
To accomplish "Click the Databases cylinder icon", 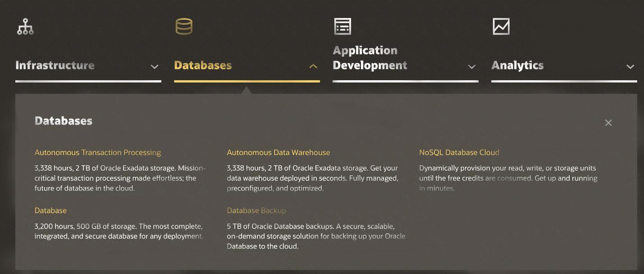I will pyautogui.click(x=184, y=26).
